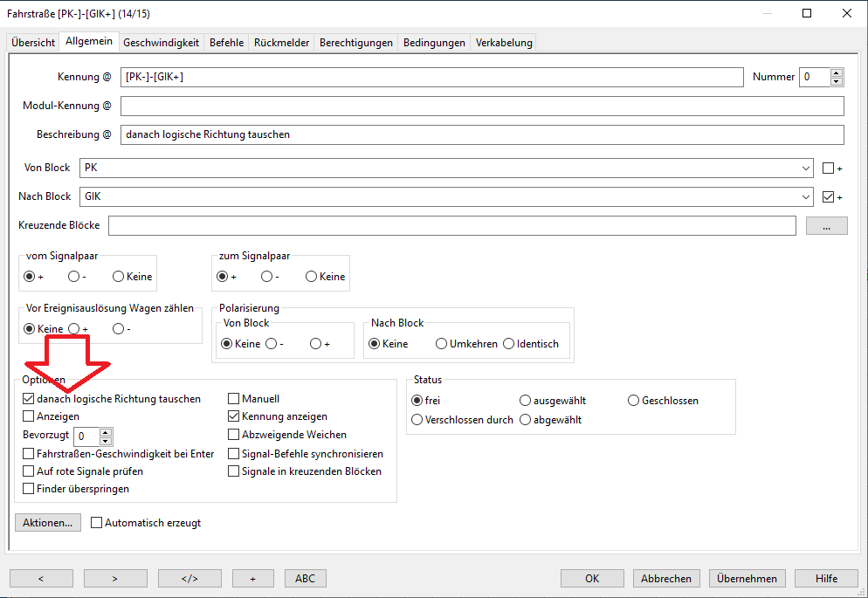Screen dimensions: 868x598
Task: Open the Aktionen... dialog
Action: pyautogui.click(x=48, y=523)
